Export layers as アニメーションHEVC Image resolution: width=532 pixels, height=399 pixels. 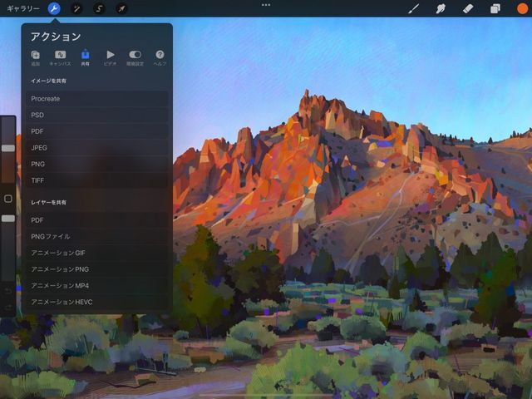pos(97,302)
